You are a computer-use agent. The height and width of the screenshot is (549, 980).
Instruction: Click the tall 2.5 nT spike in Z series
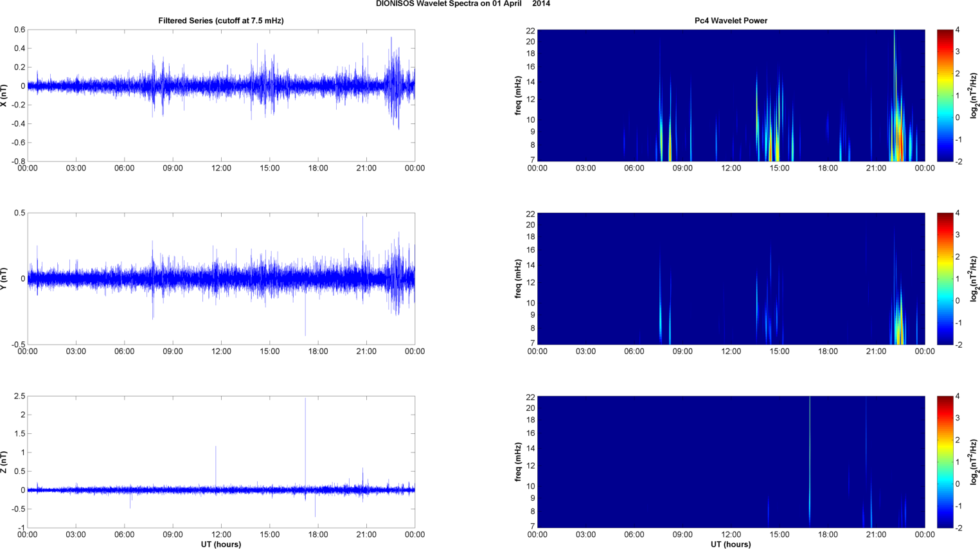click(x=305, y=444)
